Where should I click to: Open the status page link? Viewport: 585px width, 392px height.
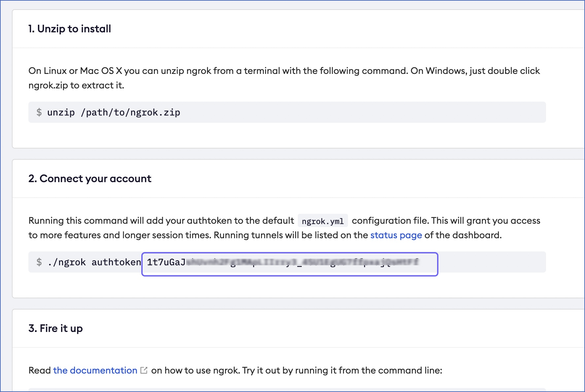tap(396, 235)
